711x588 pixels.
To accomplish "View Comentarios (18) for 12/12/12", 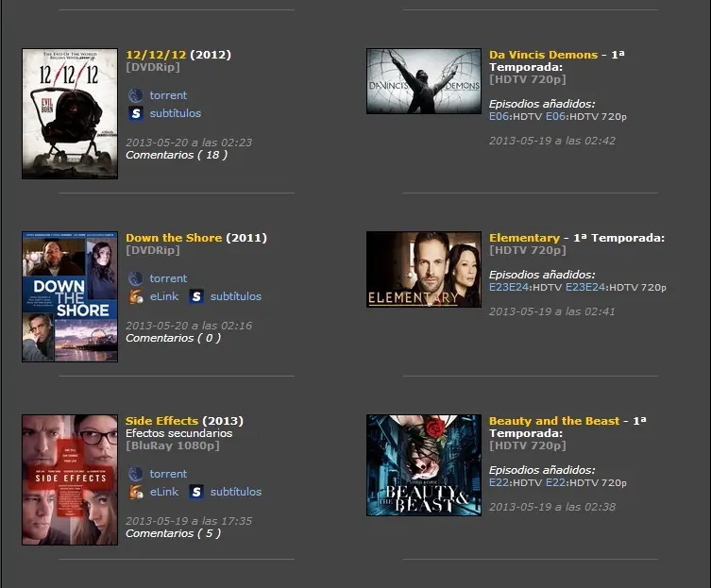I will click(177, 155).
